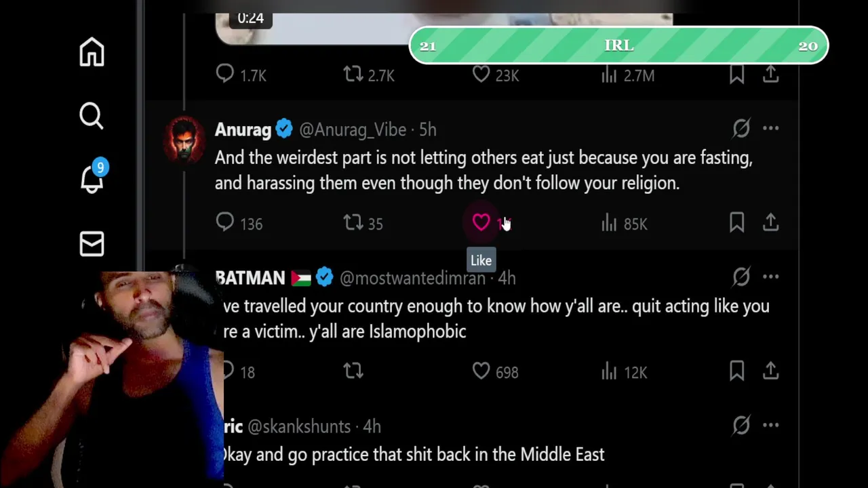Click Grok icon on BATMAN's post
Viewport: 868px width, 488px height.
741,277
